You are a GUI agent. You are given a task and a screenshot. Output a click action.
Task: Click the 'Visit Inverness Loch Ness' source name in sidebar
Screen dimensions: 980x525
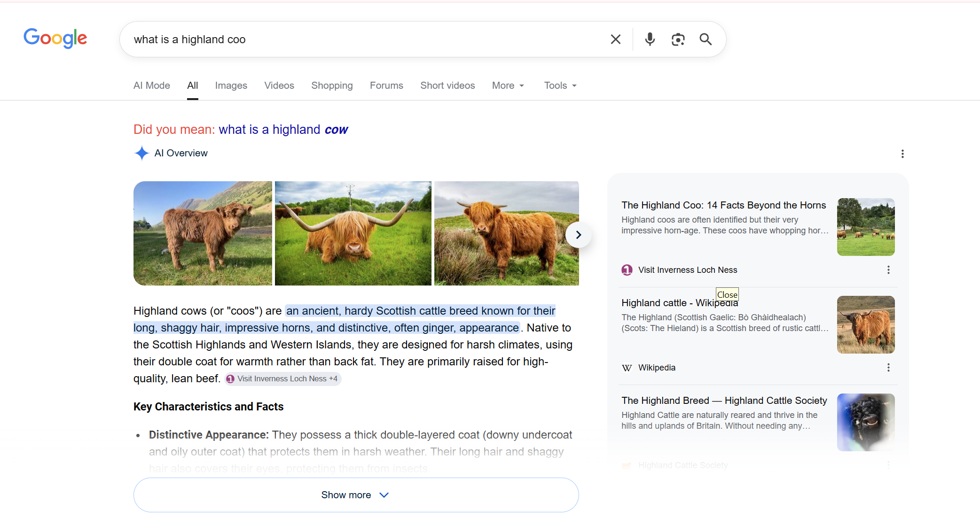[688, 270]
